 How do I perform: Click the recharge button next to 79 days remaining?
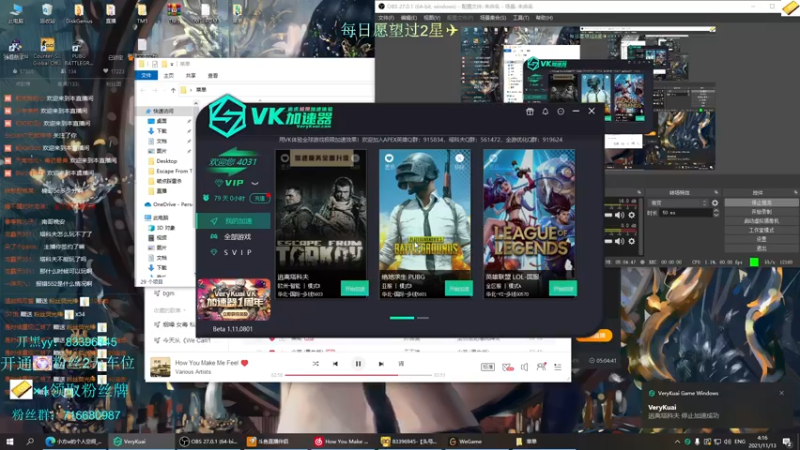coord(260,198)
